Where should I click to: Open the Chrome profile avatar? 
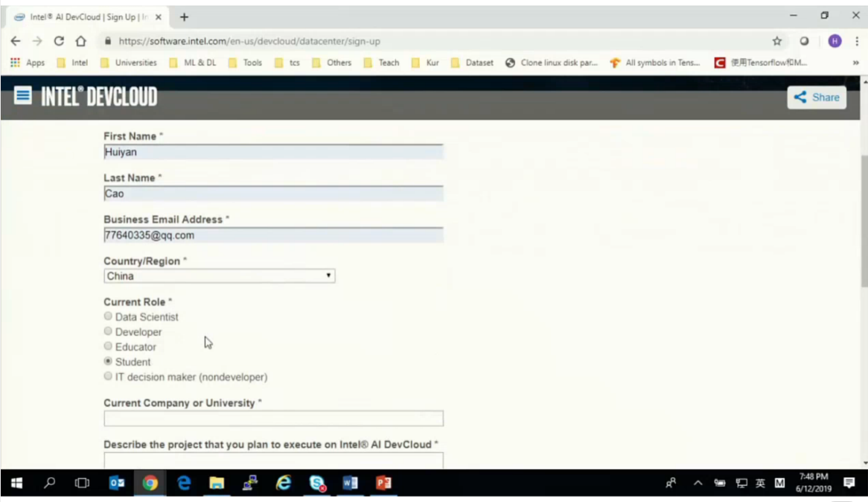[x=835, y=41]
